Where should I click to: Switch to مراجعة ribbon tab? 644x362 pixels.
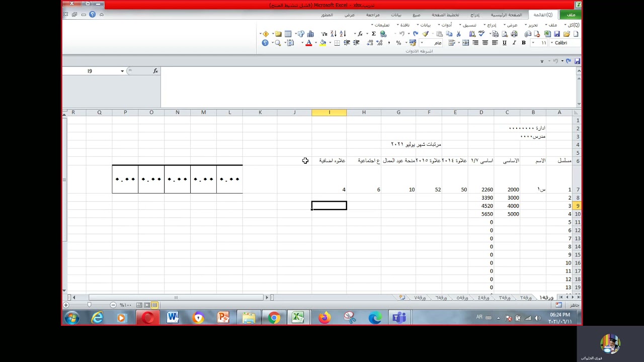click(373, 15)
